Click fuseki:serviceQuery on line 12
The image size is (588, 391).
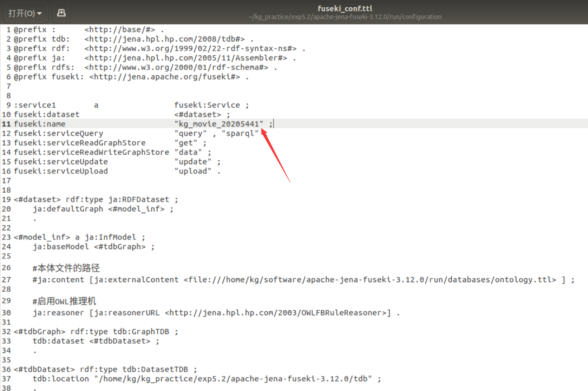[58, 133]
